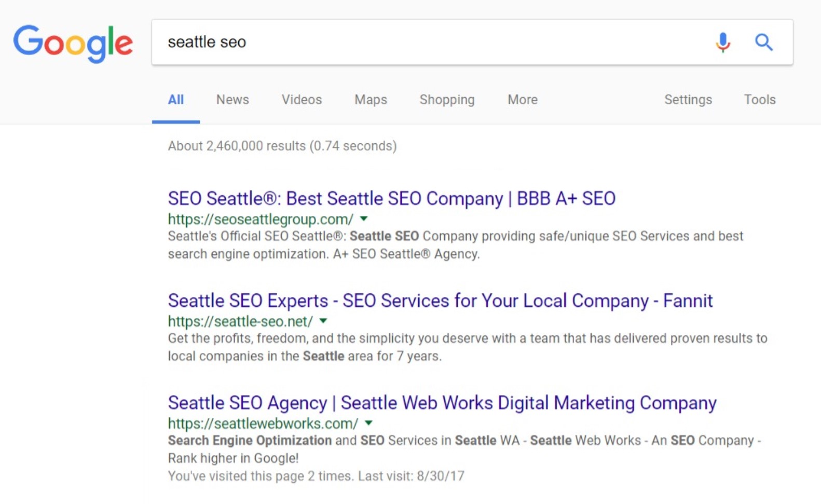The image size is (821, 504).
Task: Open the SEO Seattle® Best Seattle SEO result
Action: point(391,198)
